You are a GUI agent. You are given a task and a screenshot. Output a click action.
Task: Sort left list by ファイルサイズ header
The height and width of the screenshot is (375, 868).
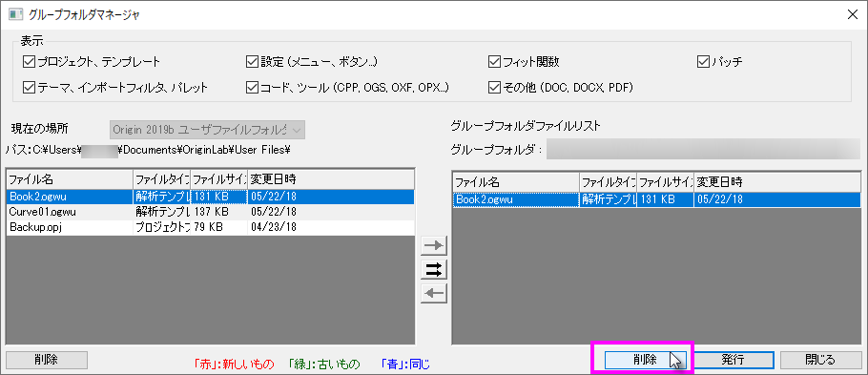(x=218, y=179)
